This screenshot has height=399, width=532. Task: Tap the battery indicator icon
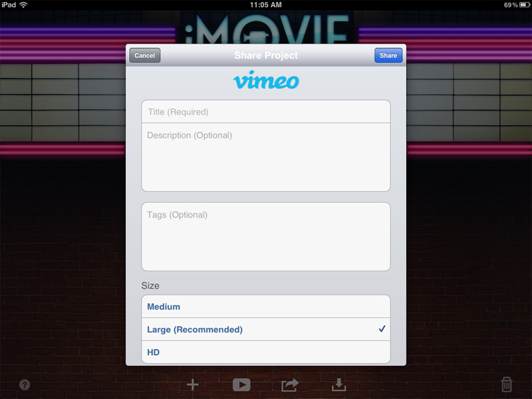coord(525,5)
